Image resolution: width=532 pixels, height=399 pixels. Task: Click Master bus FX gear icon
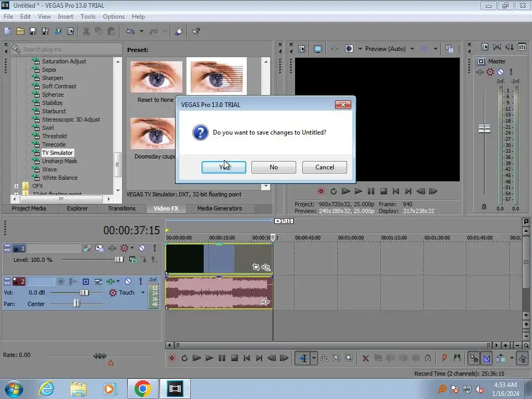click(490, 72)
